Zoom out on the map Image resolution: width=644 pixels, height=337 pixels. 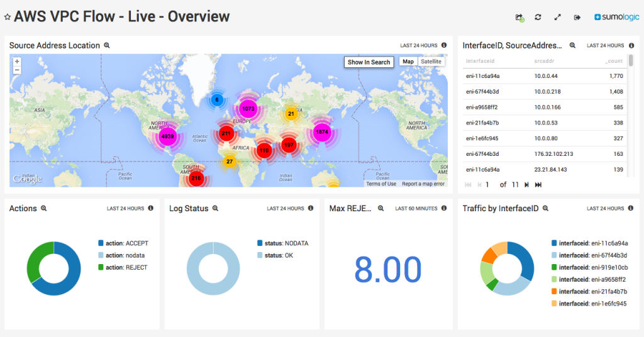point(17,70)
